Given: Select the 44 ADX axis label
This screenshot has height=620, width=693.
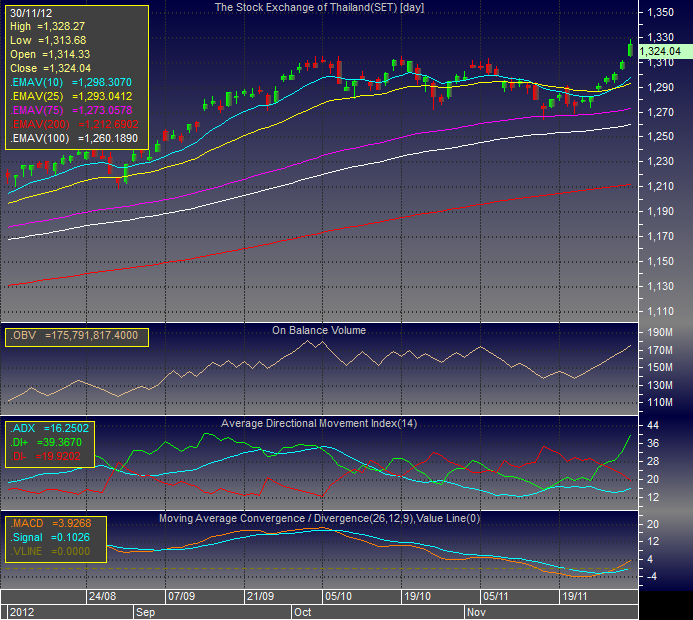Looking at the screenshot, I should [653, 425].
